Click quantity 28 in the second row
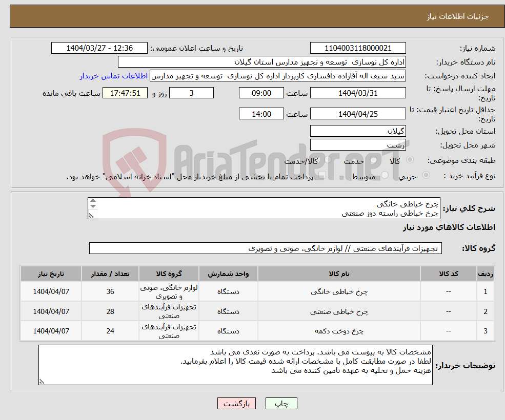Viewport: 505px width, 420px height. [110, 311]
